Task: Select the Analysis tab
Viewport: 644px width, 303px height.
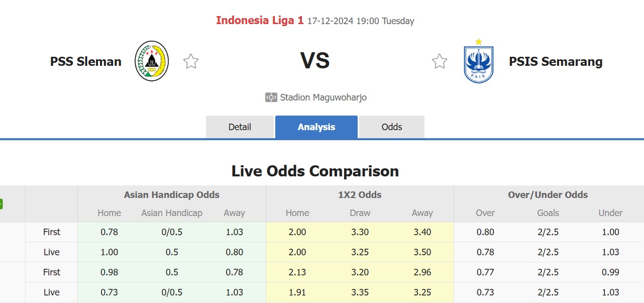Action: point(316,127)
